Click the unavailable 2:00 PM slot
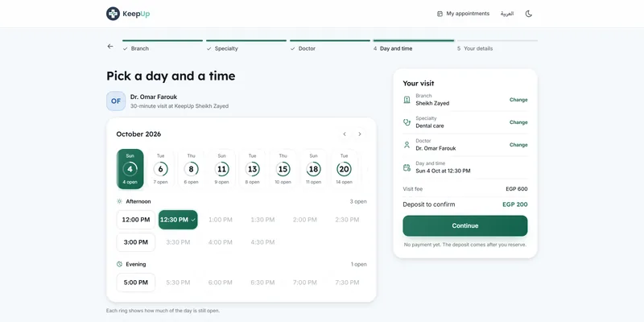This screenshot has height=322, width=644. coord(305,220)
